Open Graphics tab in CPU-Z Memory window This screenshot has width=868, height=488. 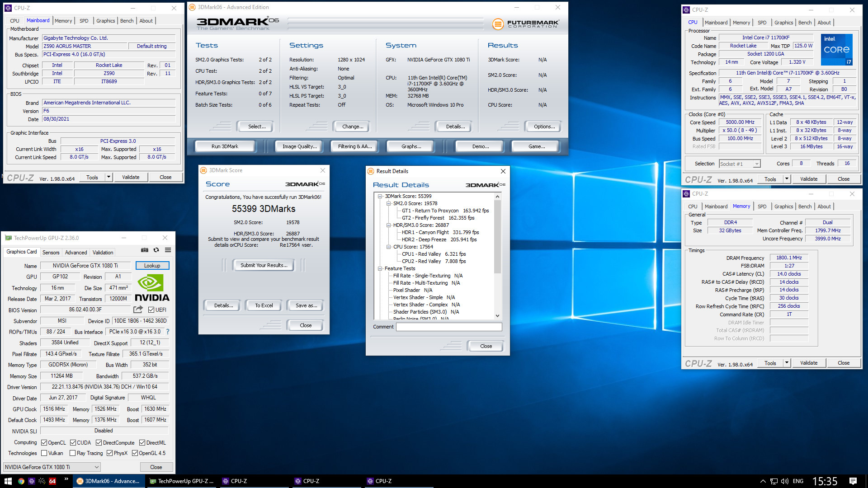(783, 206)
